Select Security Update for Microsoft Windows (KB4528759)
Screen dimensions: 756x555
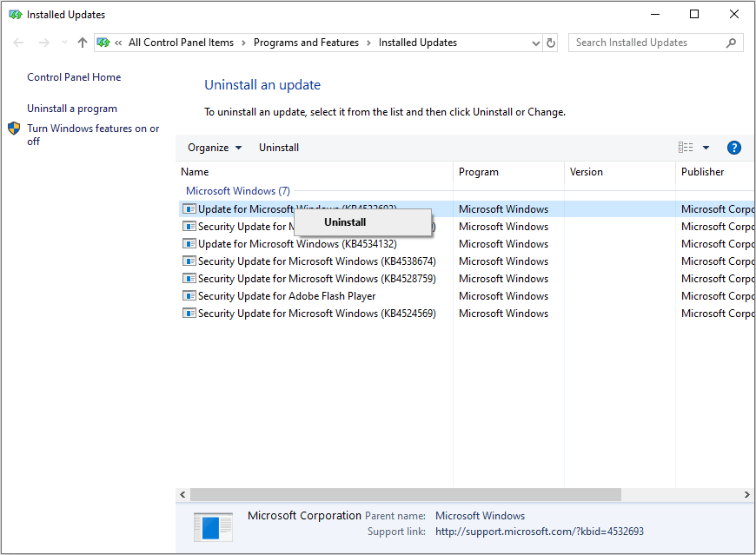tap(317, 279)
